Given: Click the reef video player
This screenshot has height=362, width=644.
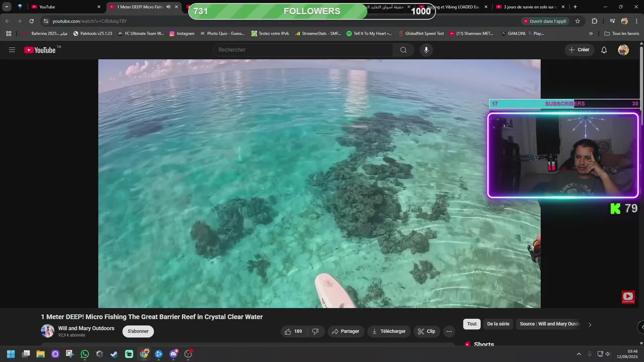Looking at the screenshot, I should (x=319, y=184).
